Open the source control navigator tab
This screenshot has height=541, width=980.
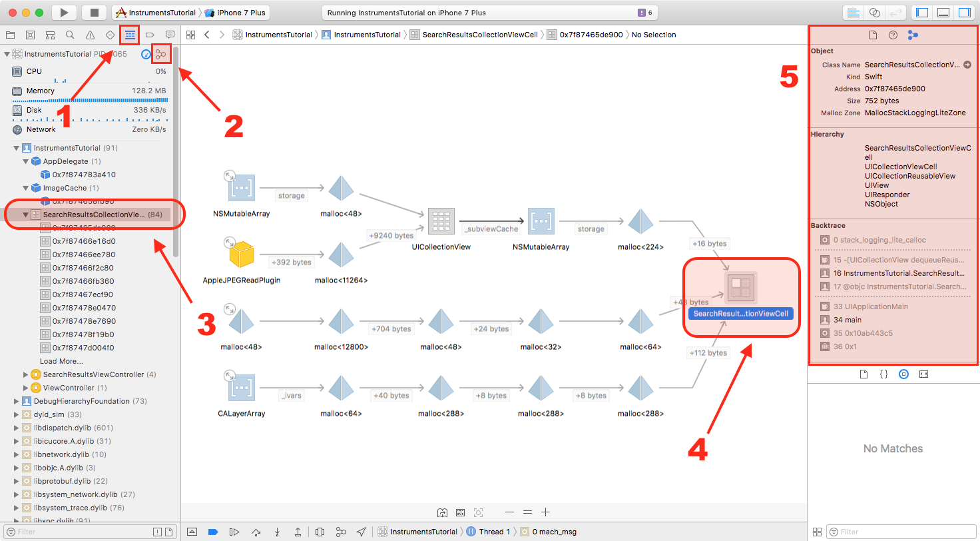point(30,35)
